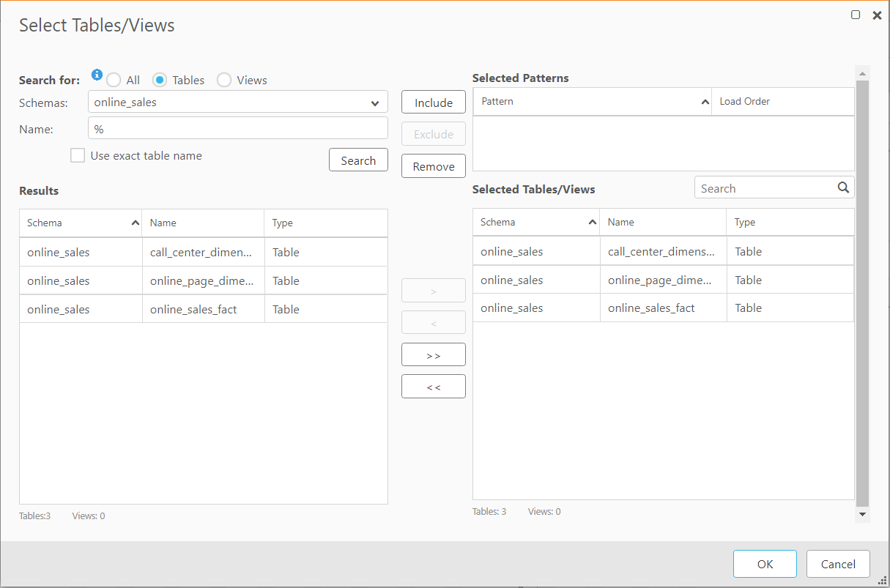
Task: Click the move-all right >> button
Action: [x=433, y=354]
